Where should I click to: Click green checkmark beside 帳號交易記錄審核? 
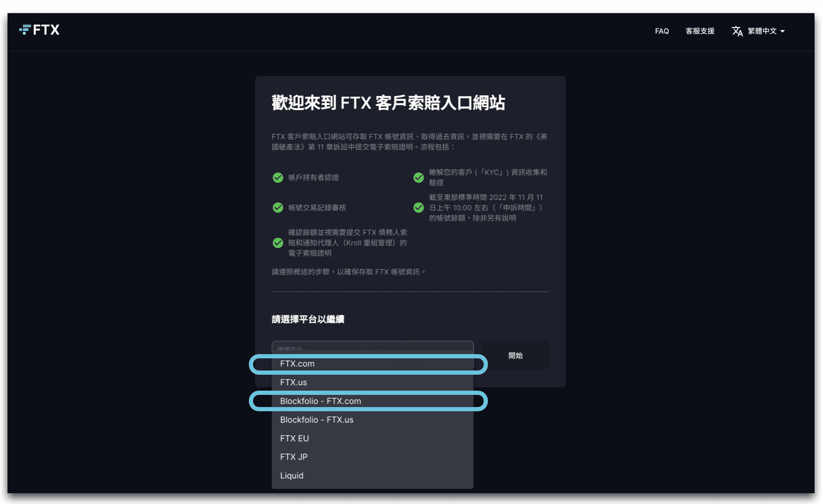[278, 208]
